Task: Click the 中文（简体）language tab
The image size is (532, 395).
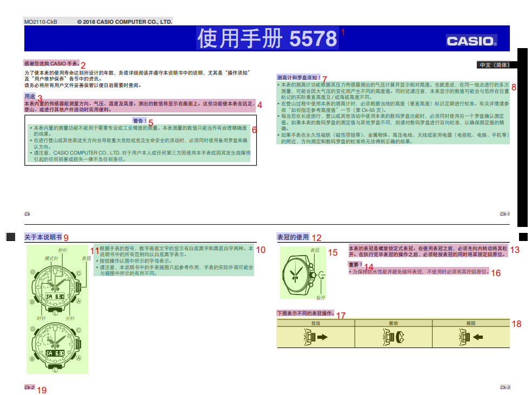Action: click(x=494, y=65)
